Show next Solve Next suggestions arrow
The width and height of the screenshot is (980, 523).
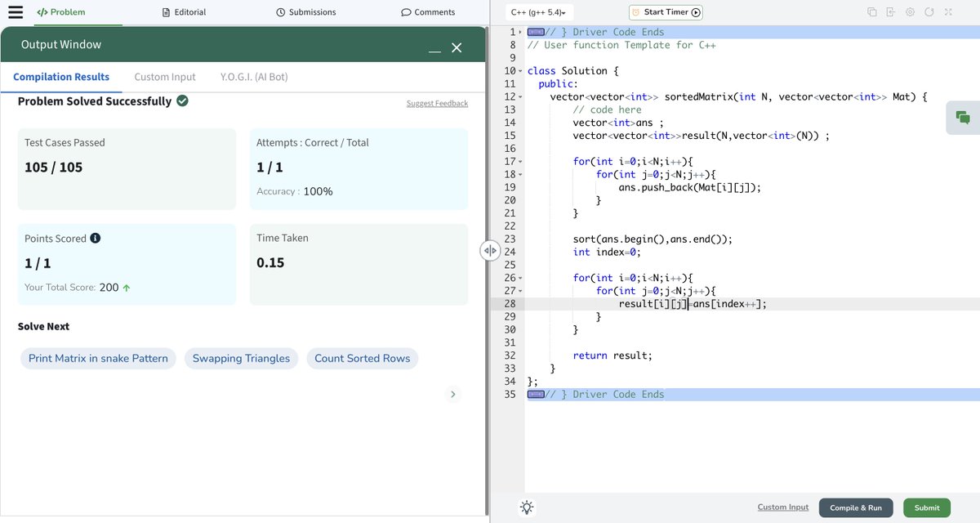pos(453,395)
